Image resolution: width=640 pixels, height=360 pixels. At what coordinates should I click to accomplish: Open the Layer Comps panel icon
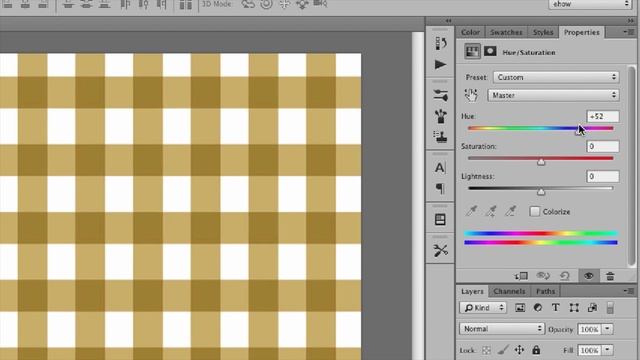440,220
